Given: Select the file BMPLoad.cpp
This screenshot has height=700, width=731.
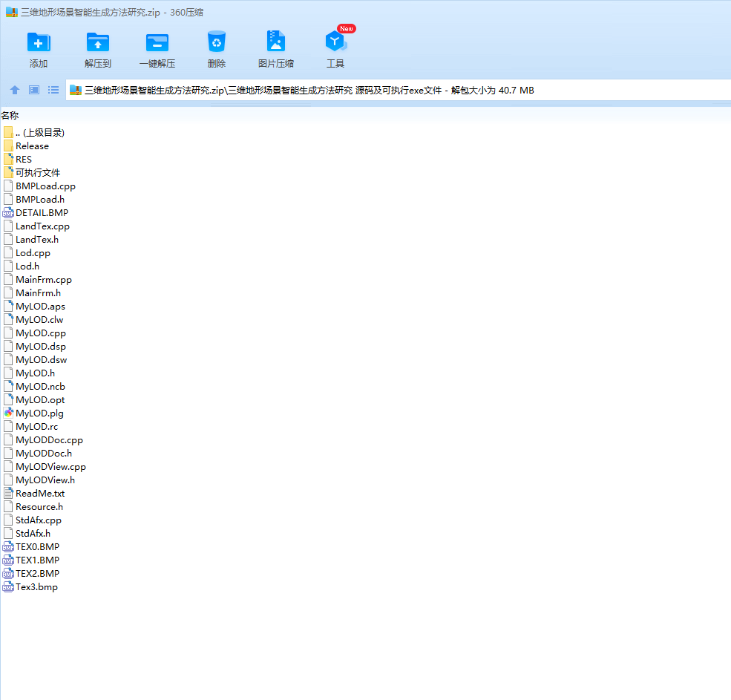Looking at the screenshot, I should tap(39, 186).
